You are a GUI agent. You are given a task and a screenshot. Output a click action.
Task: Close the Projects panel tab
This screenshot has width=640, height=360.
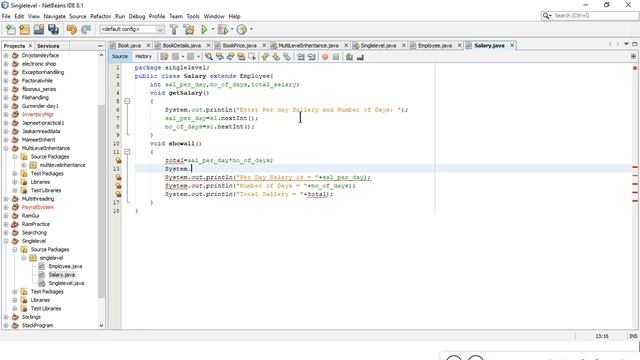[30, 46]
